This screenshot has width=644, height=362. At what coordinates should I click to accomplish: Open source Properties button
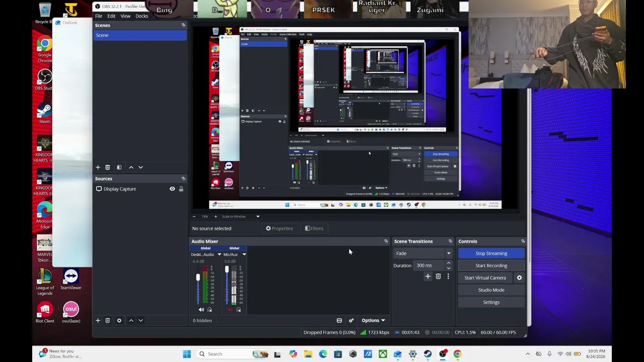[x=279, y=228]
